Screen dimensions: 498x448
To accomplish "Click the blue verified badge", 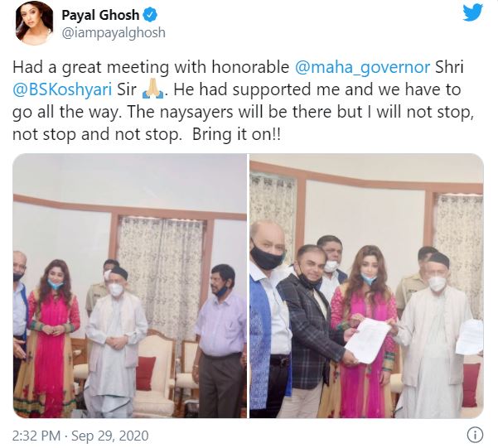I will tap(150, 15).
